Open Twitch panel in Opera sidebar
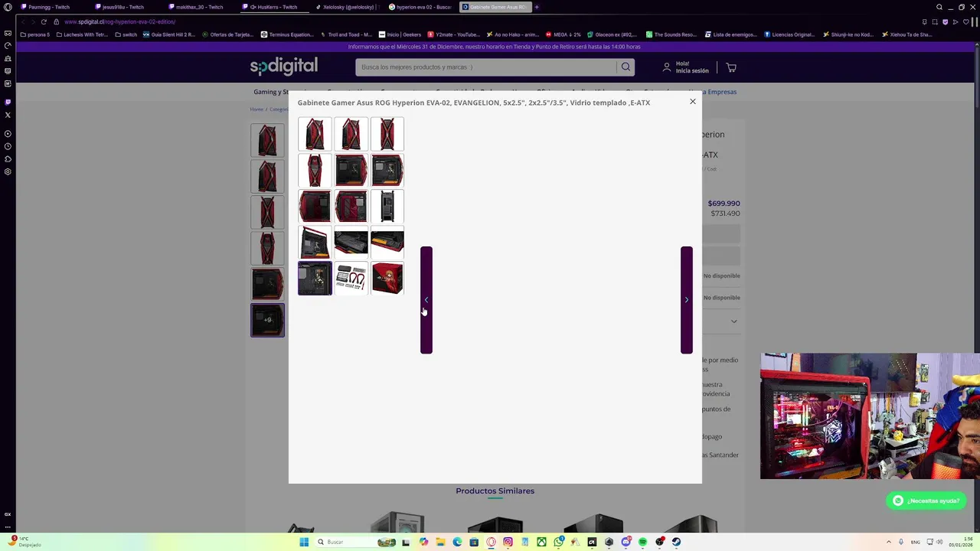 [8, 102]
